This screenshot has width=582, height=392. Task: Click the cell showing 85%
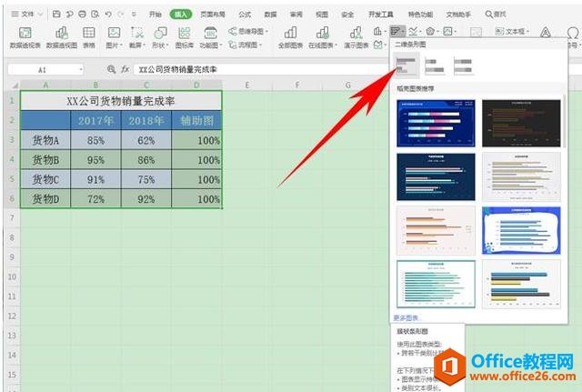pyautogui.click(x=95, y=140)
